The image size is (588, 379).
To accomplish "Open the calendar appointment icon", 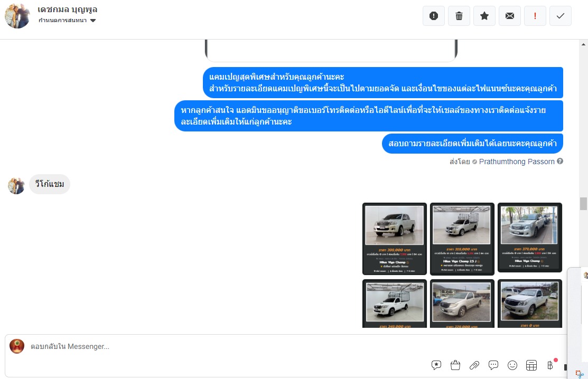I will click(x=531, y=365).
